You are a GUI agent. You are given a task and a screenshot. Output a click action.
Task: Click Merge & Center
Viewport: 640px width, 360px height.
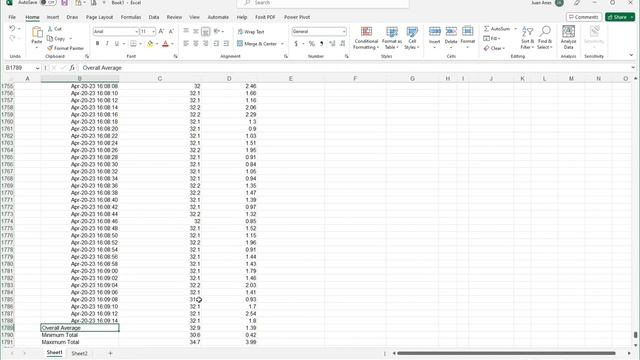[257, 44]
